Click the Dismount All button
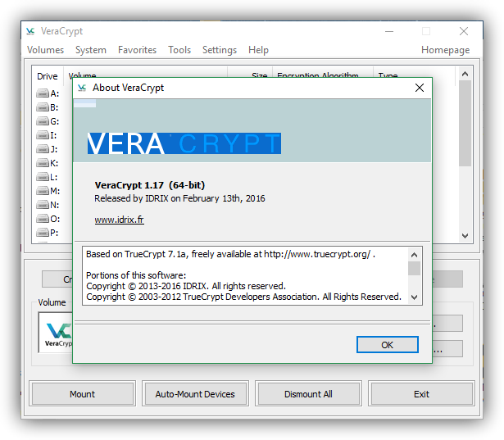504x440 pixels. tap(308, 394)
